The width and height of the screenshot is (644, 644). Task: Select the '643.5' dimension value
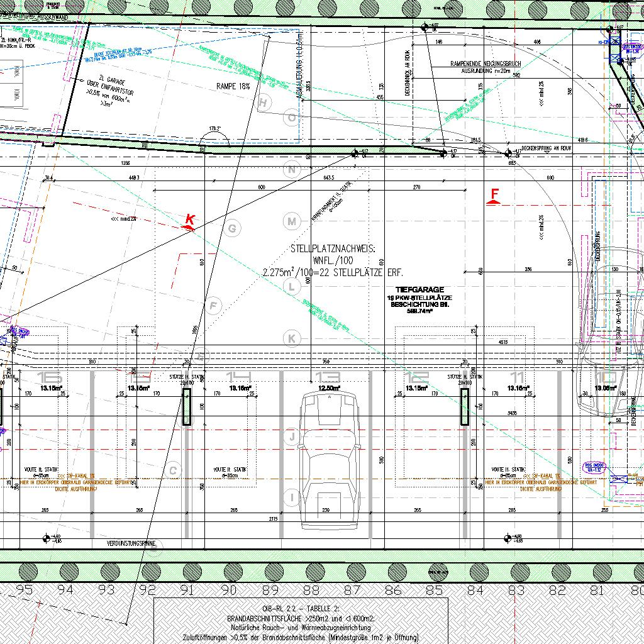(328, 178)
